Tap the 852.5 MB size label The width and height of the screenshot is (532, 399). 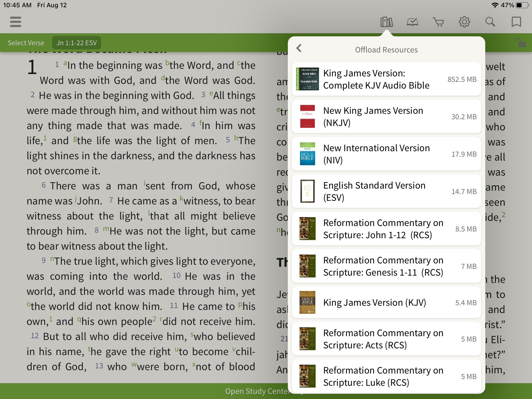coord(462,79)
